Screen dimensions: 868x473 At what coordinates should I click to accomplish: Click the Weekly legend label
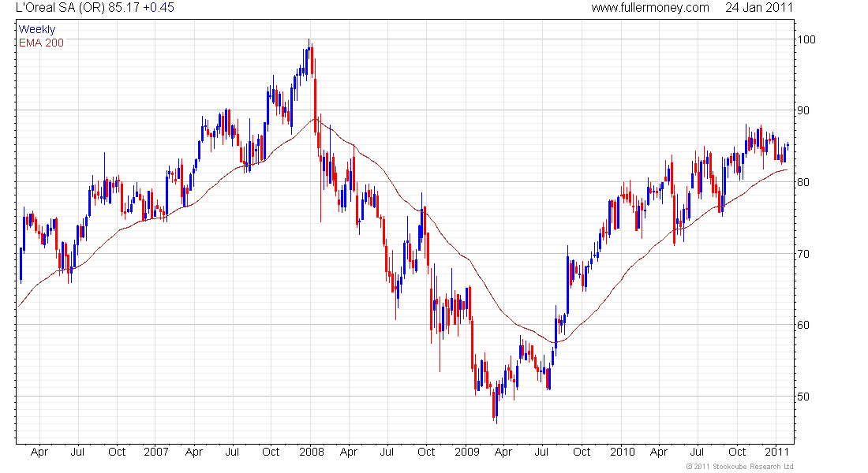(x=37, y=29)
